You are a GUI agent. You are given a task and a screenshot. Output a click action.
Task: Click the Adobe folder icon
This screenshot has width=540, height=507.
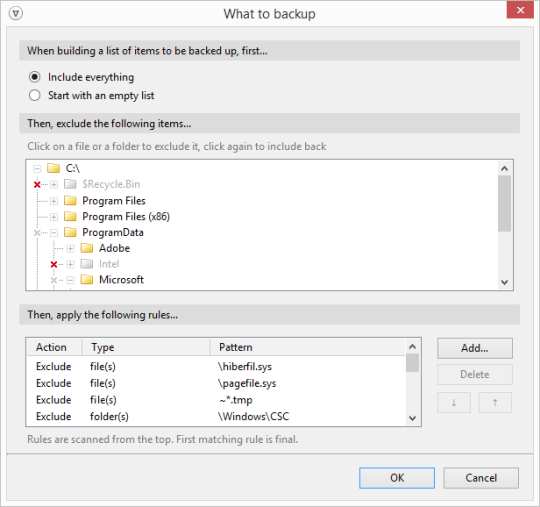point(87,248)
